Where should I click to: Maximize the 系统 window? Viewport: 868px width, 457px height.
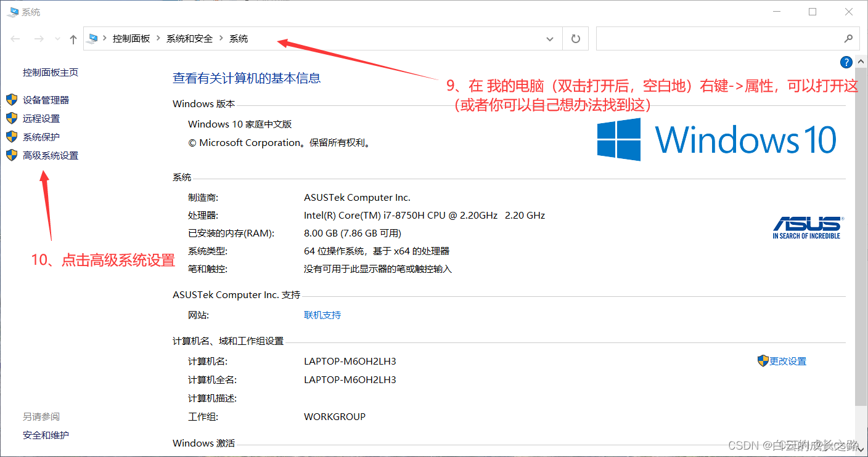click(813, 12)
